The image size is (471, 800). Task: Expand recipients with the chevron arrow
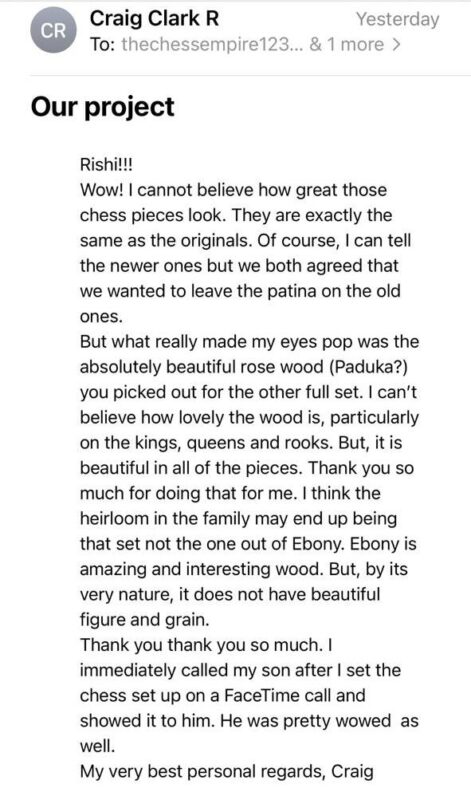tap(395, 45)
